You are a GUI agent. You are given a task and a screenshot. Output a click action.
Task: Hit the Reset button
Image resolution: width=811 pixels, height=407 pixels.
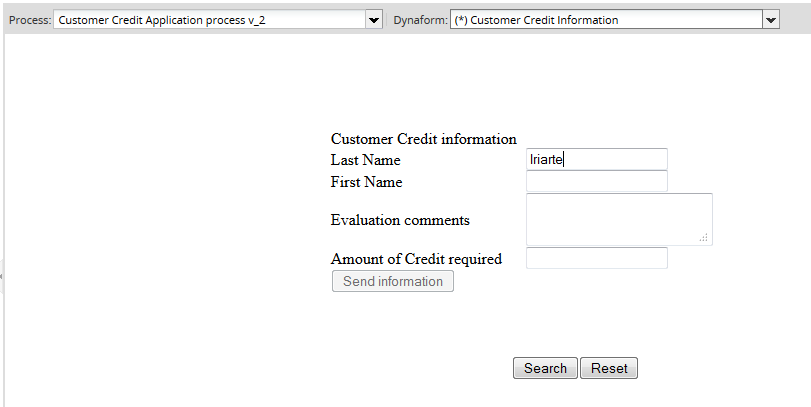click(x=609, y=368)
